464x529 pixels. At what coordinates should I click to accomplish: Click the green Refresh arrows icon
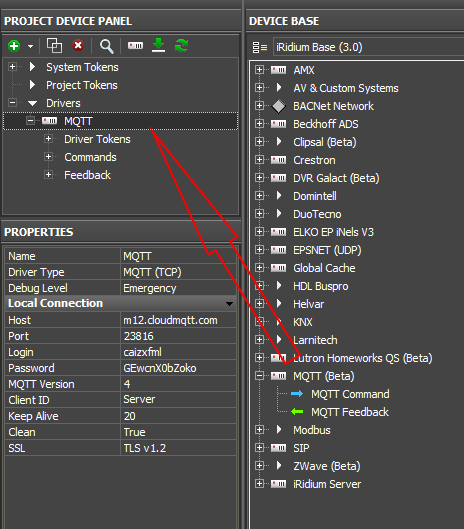click(x=182, y=45)
